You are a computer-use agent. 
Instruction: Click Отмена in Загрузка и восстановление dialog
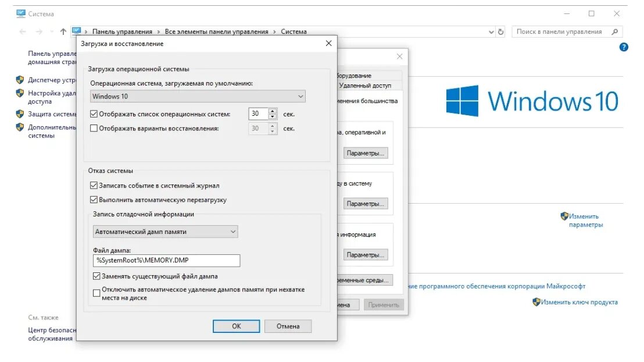coord(288,326)
